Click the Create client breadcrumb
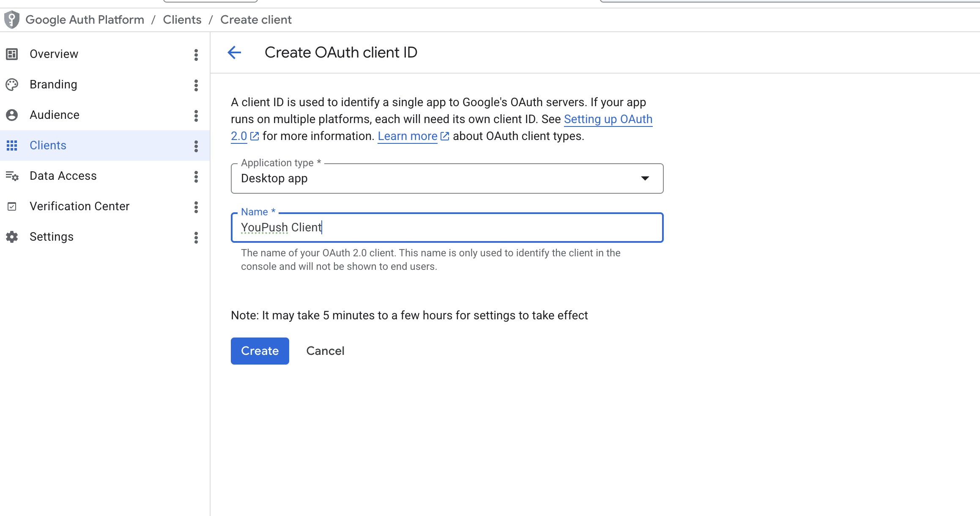The image size is (980, 516). coord(256,19)
